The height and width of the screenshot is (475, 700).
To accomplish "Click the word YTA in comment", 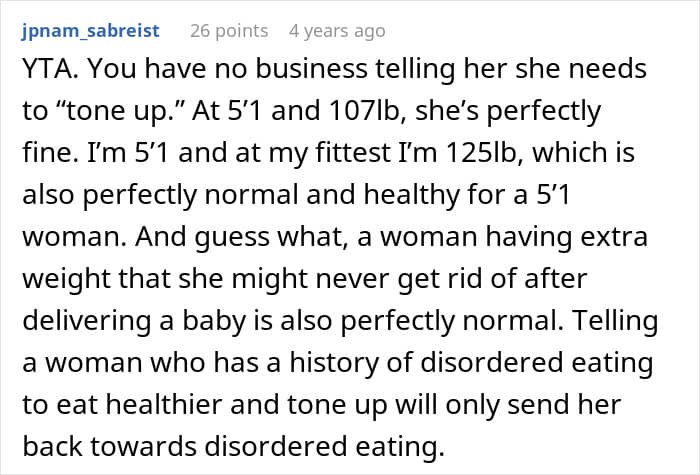I will (x=48, y=69).
